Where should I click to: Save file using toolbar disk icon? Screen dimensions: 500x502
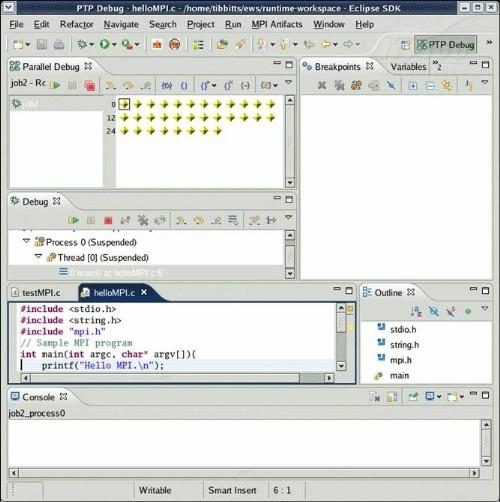(x=42, y=44)
